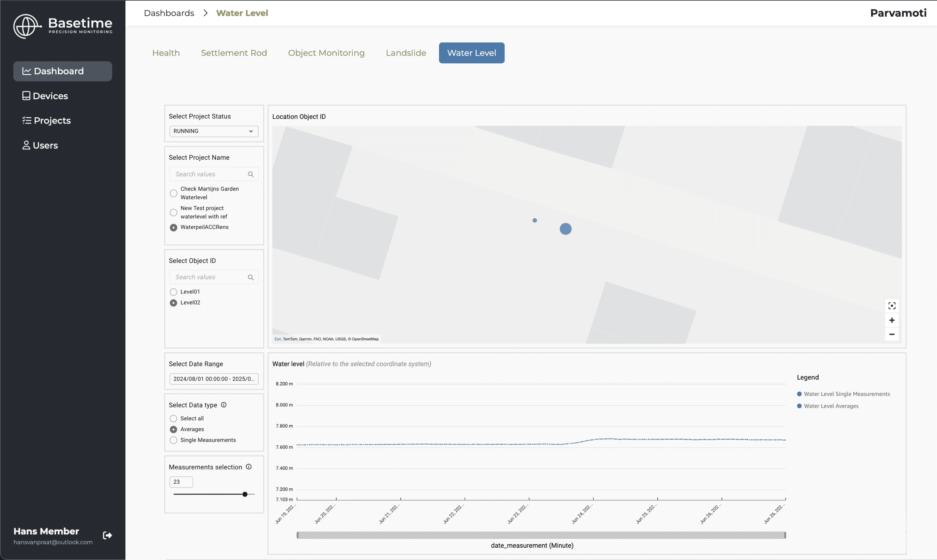
Task: Click the Basetime globe logo
Action: coord(27,26)
